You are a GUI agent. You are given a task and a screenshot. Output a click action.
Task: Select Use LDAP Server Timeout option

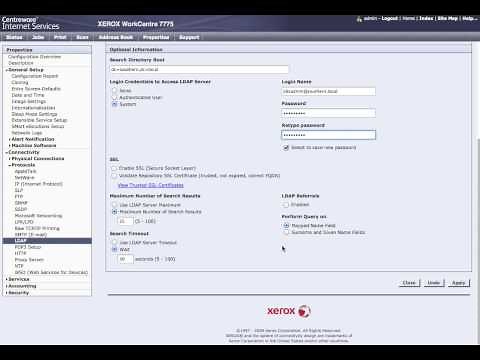pos(115,242)
